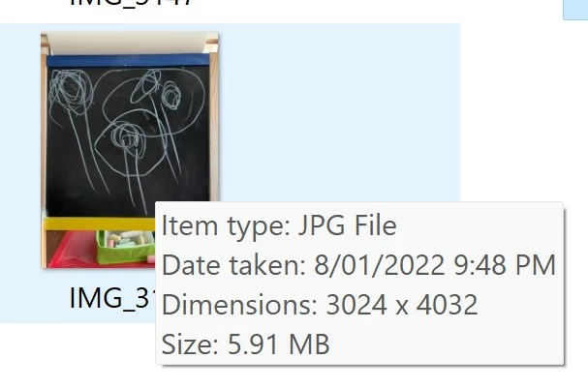Select the partially visible IMG_3147 label above
The image size is (588, 389).
pyautogui.click(x=131, y=3)
